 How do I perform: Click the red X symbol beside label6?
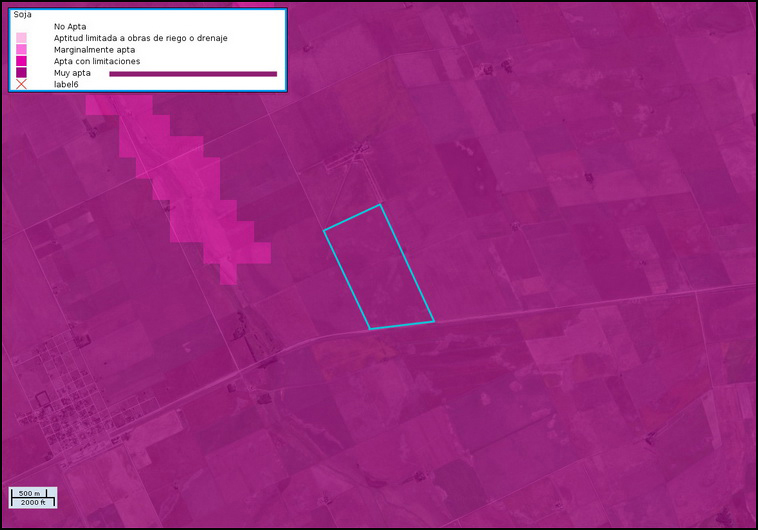point(21,85)
